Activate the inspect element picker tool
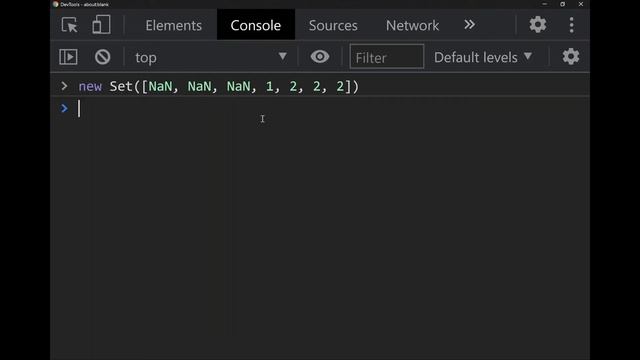 click(x=69, y=25)
